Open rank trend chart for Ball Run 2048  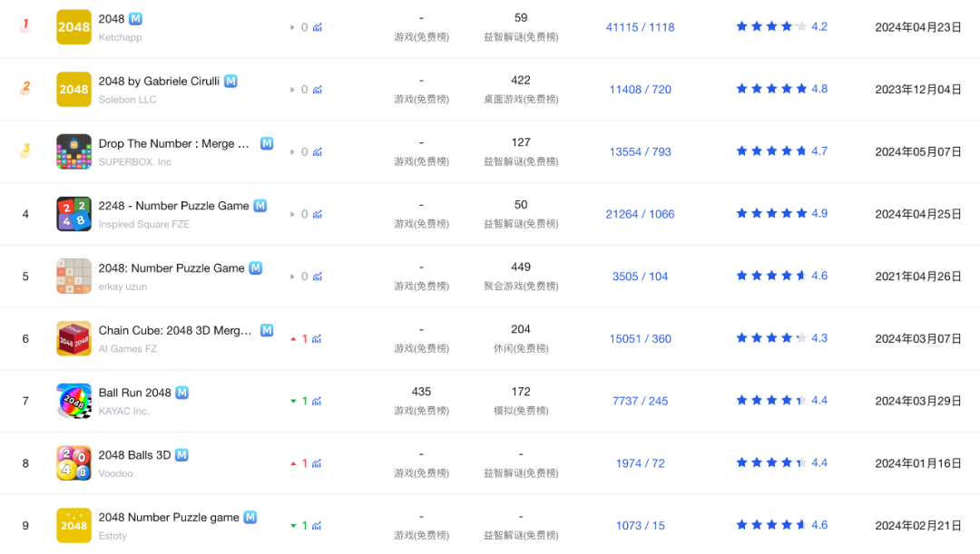pyautogui.click(x=317, y=401)
